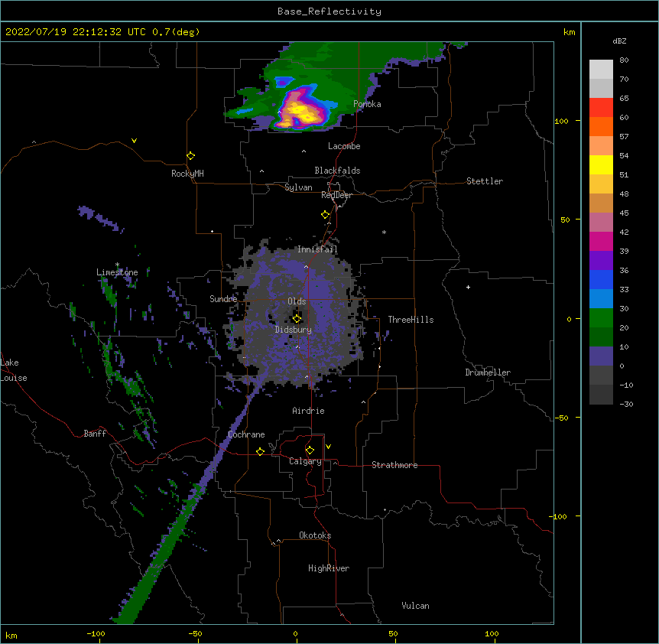
Task: Click the yellow marker below Cochrane
Action: pos(260,451)
